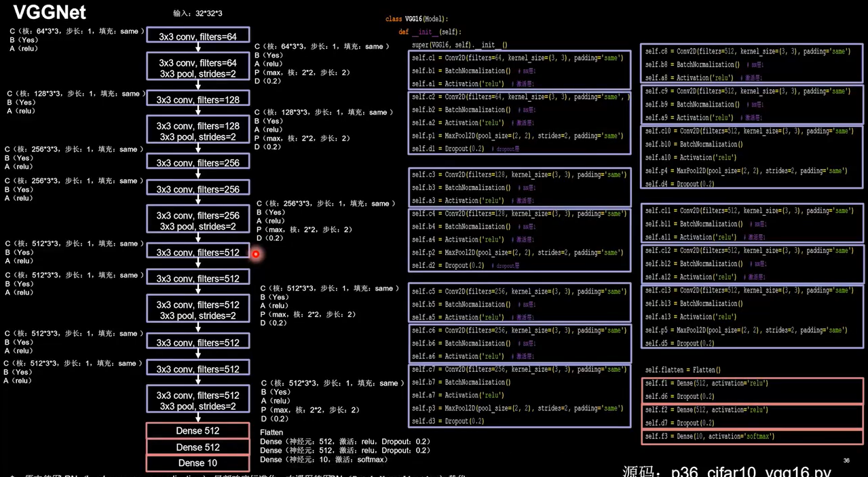The height and width of the screenshot is (477, 868).
Task: Click the filters=256 box with 3x3 pool
Action: coord(198,221)
